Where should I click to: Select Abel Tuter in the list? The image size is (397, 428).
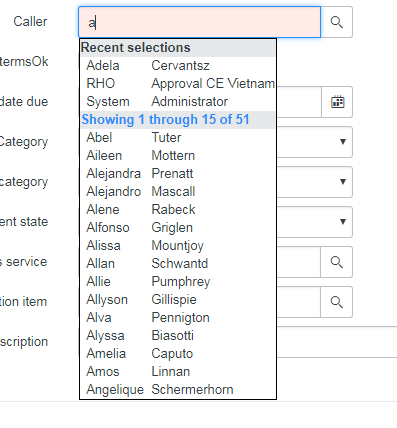[178, 138]
